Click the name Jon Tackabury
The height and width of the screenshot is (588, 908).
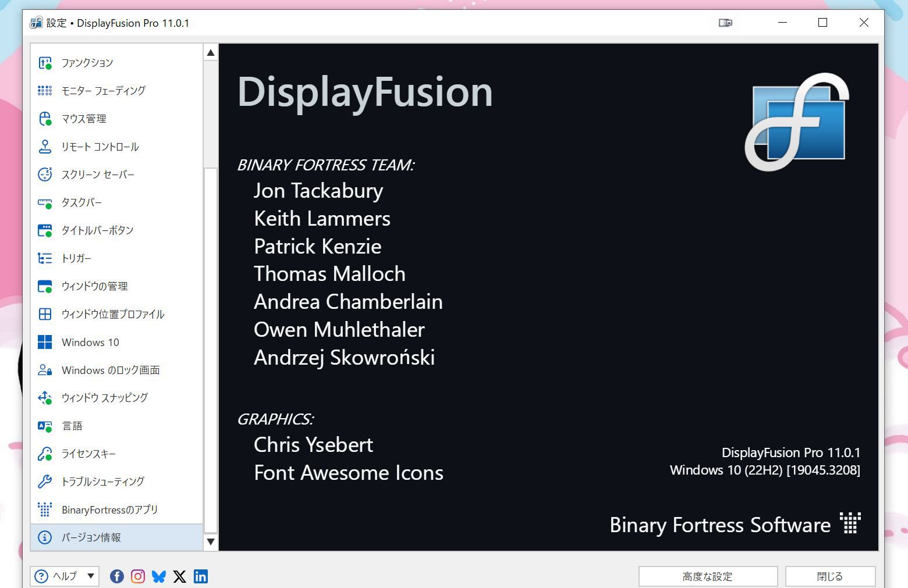click(318, 191)
